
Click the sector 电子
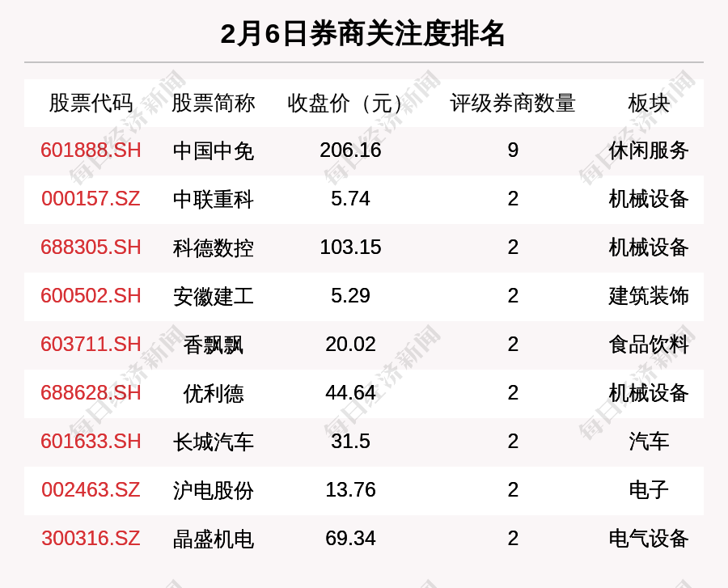(x=649, y=491)
